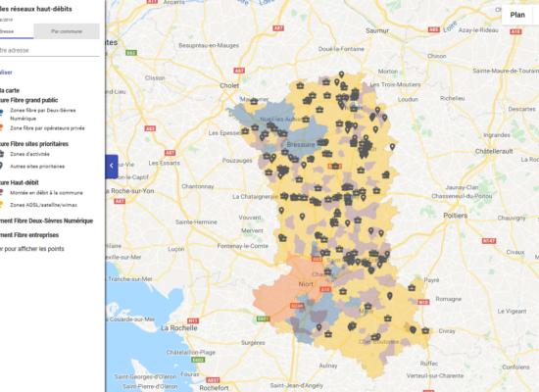Click the pin east of La Chataigneraie
This screenshot has width=539, height=392.
(x=281, y=211)
